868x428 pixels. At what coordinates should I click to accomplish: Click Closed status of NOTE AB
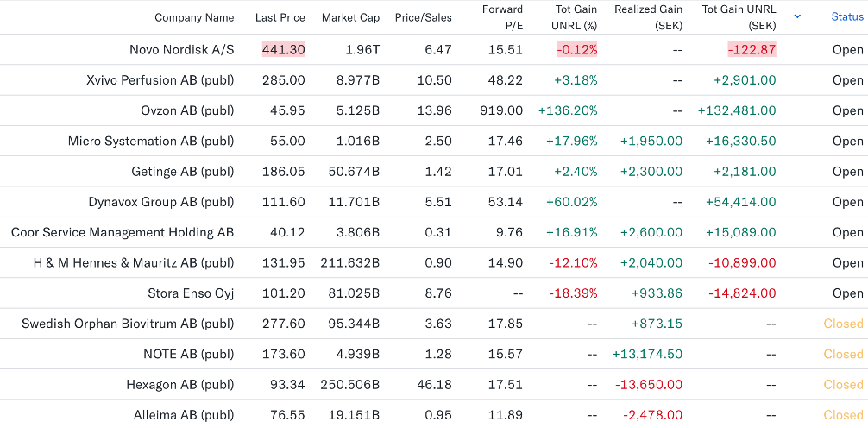click(843, 354)
